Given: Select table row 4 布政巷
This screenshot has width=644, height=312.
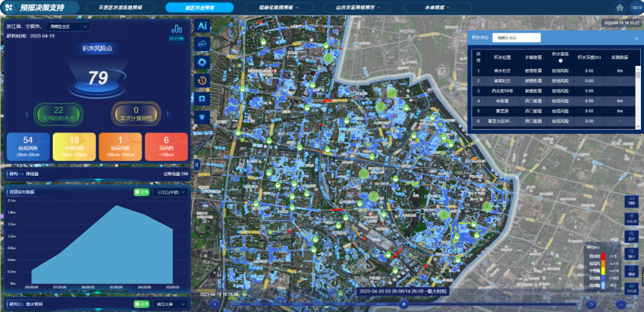Looking at the screenshot, I should (x=554, y=101).
